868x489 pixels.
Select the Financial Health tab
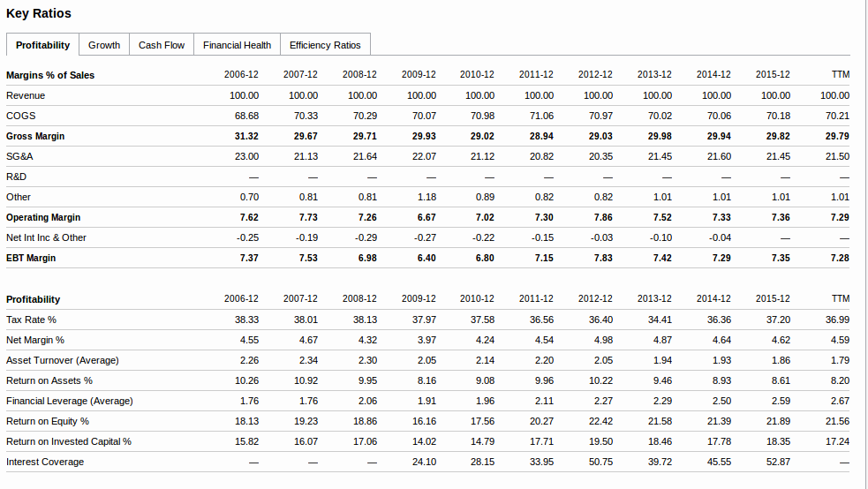(237, 45)
